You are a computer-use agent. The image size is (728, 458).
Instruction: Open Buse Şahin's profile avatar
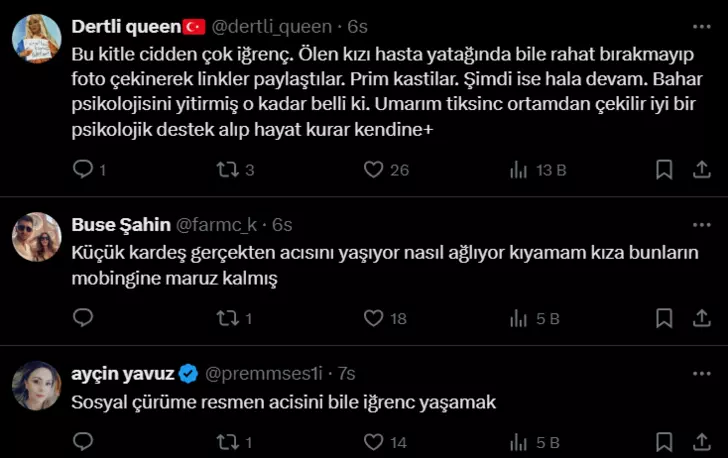coord(37,237)
